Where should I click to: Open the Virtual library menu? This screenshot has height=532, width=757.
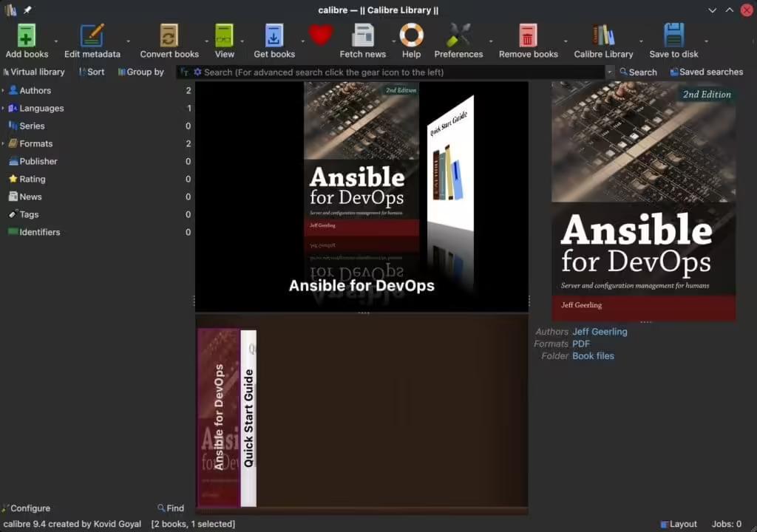34,72
